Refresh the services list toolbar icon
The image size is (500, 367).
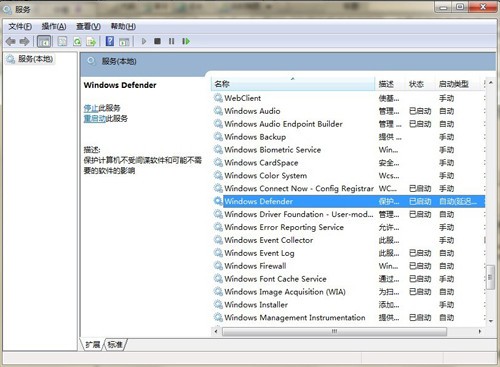(x=77, y=41)
